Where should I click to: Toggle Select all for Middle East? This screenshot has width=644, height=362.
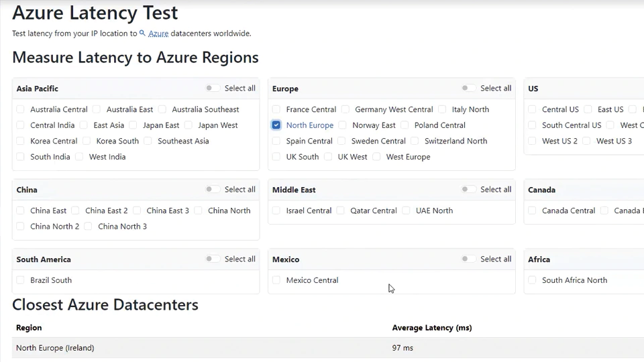click(x=469, y=189)
